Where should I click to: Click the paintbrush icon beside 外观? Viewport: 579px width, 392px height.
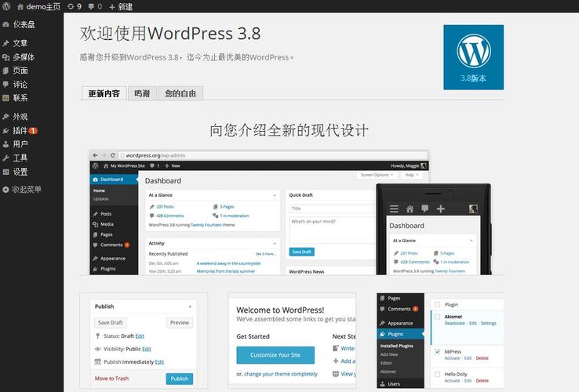tap(5, 117)
